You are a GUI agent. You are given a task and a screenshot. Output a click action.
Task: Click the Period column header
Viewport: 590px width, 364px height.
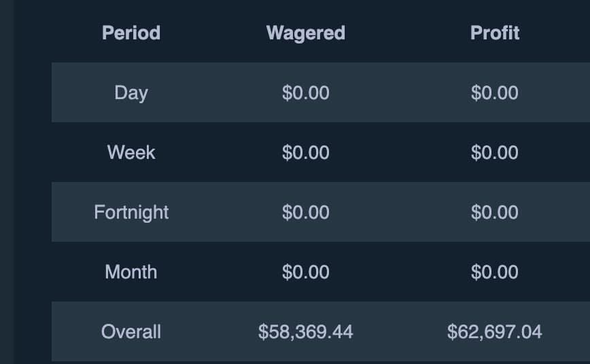pos(131,33)
